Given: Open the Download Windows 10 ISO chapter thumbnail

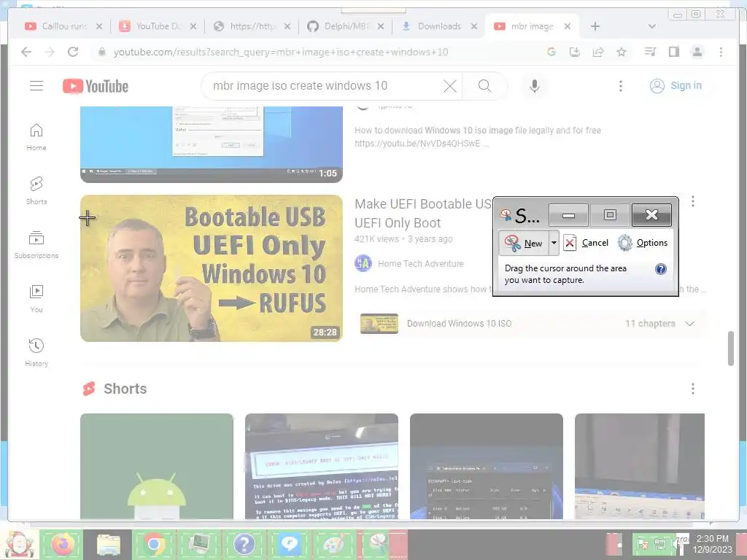Looking at the screenshot, I should 379,324.
